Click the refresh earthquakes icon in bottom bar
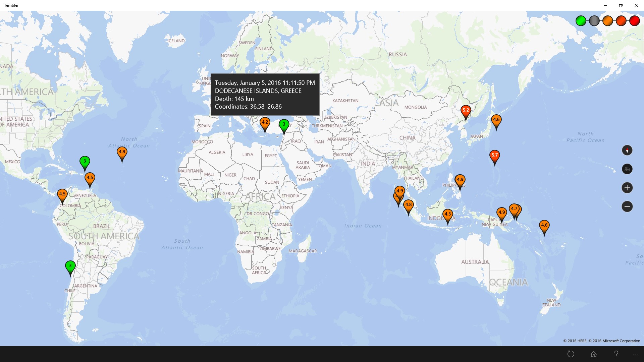Screen dimensions: 644x362 pos(570,354)
